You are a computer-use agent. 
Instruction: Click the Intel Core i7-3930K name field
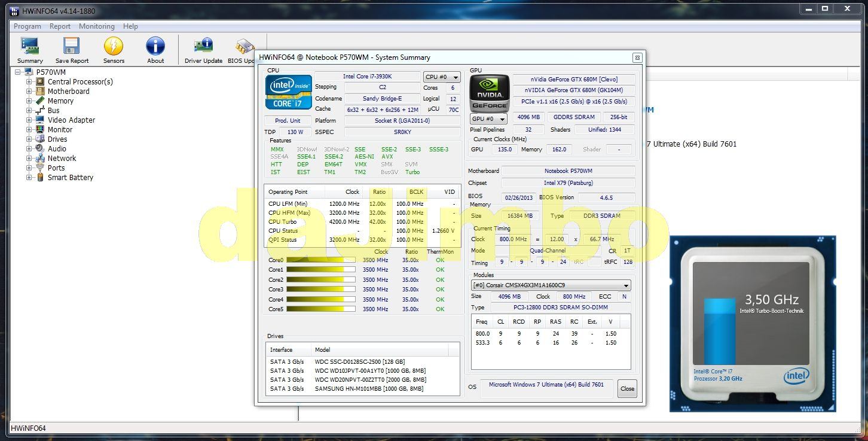click(x=367, y=77)
